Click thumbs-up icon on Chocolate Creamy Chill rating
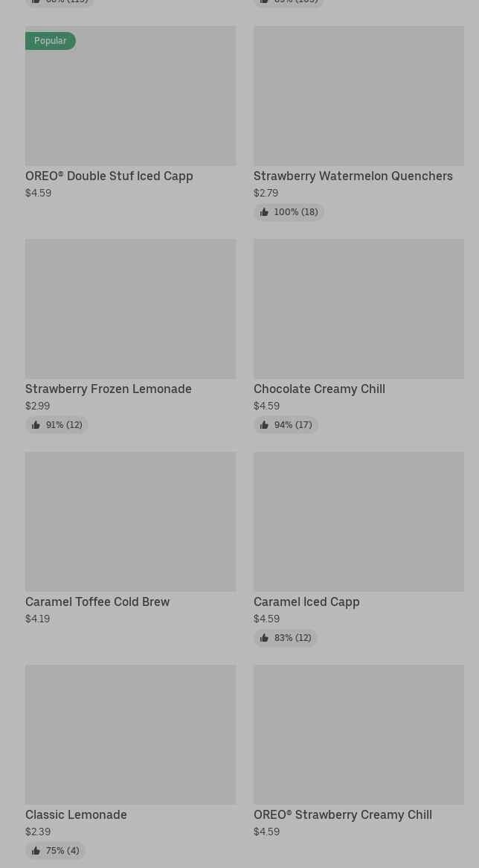This screenshot has height=868, width=479. [264, 425]
